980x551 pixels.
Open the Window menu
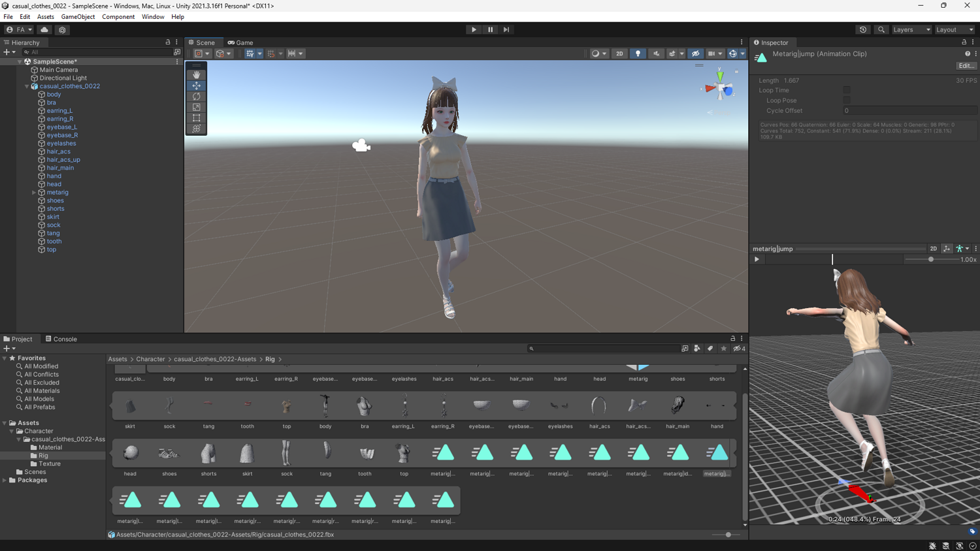tap(153, 17)
